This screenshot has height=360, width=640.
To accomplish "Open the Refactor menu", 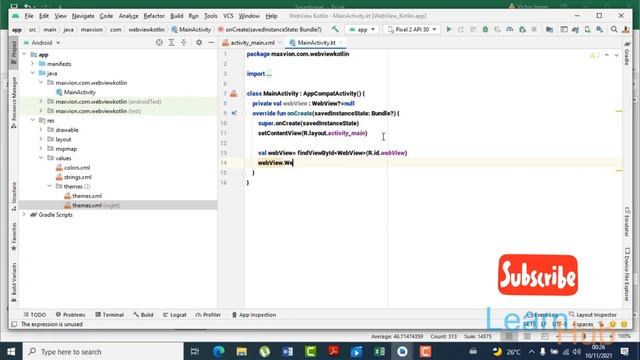I will (x=154, y=16).
